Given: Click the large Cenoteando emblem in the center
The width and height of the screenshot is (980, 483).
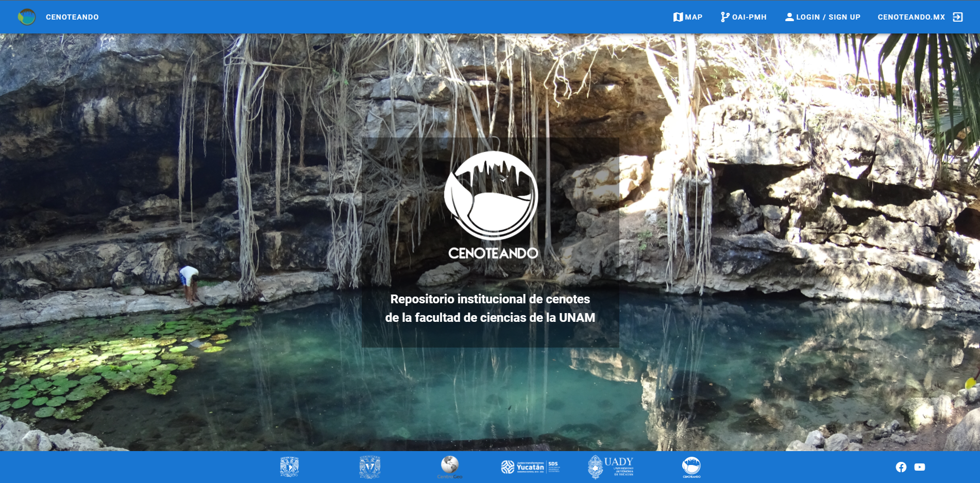Looking at the screenshot, I should click(491, 195).
